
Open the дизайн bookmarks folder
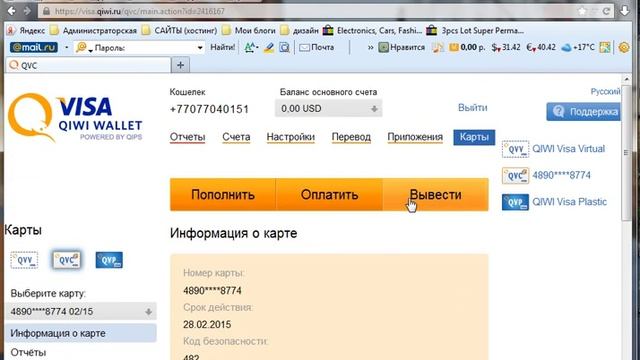click(x=300, y=31)
